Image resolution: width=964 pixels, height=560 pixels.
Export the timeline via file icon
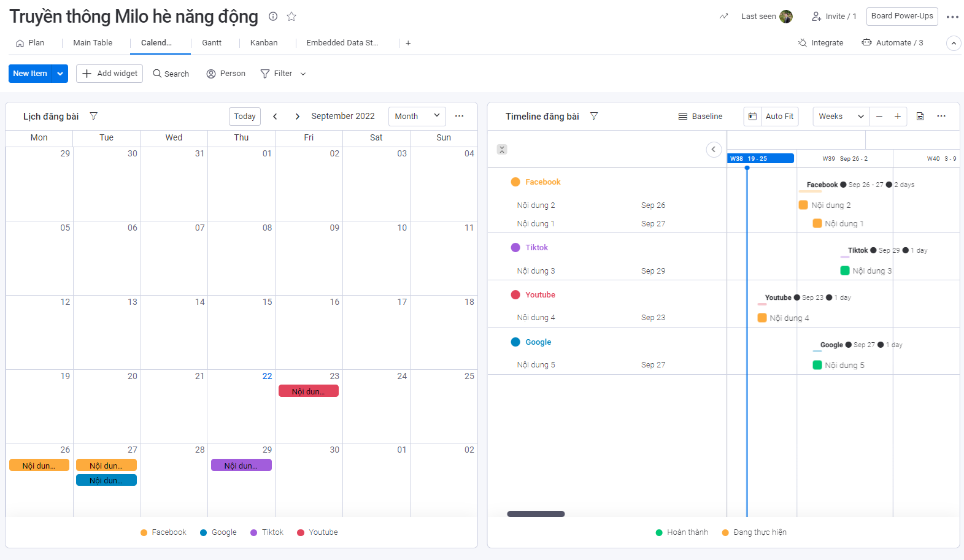tap(920, 117)
